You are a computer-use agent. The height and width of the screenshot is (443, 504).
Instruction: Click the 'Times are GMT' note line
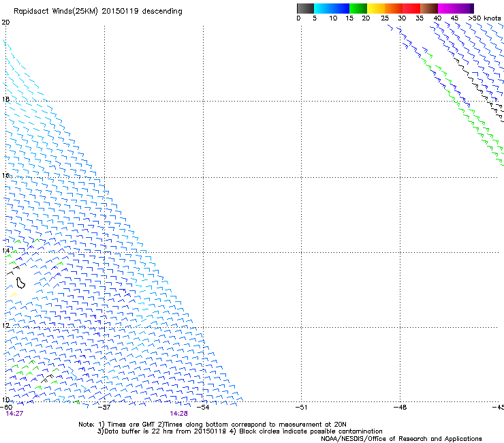tap(212, 425)
